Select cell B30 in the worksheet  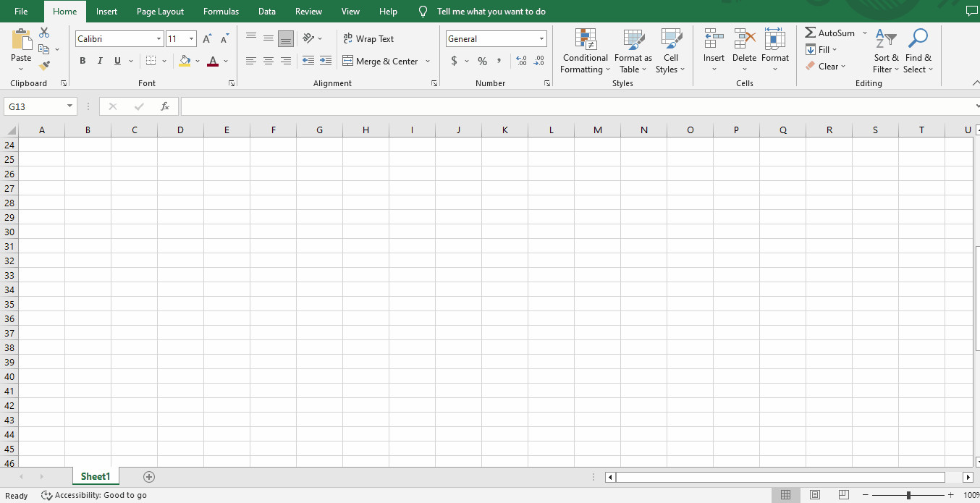click(x=88, y=232)
